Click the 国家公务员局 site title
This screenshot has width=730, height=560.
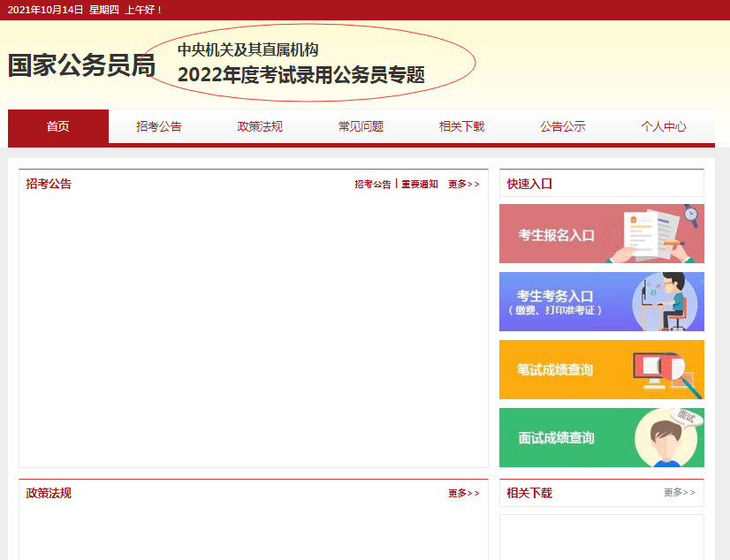point(81,65)
